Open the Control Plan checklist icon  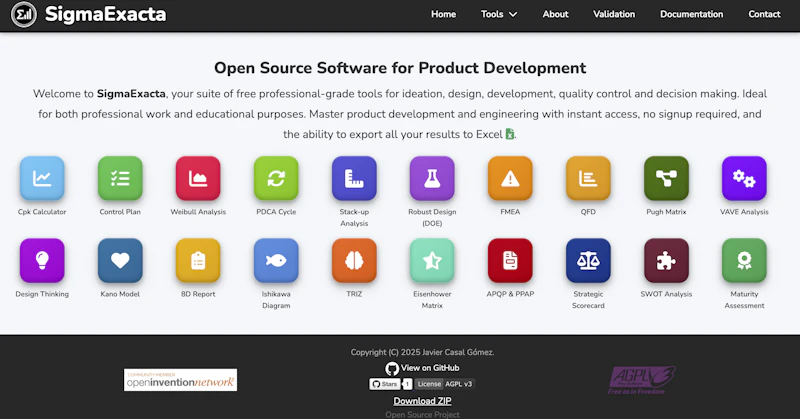[x=120, y=178]
